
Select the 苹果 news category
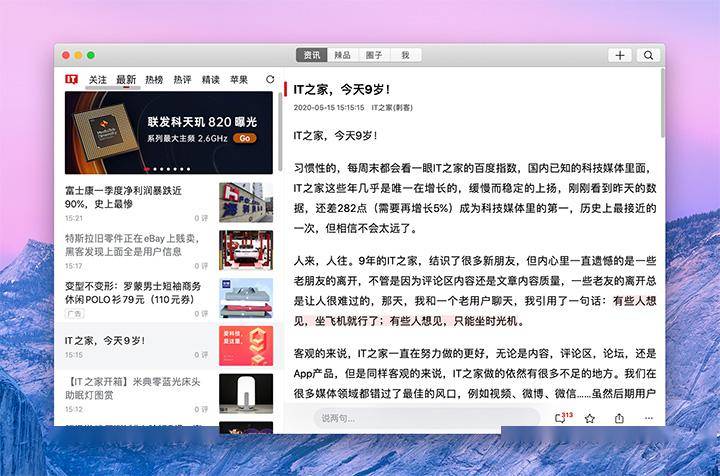(x=239, y=79)
